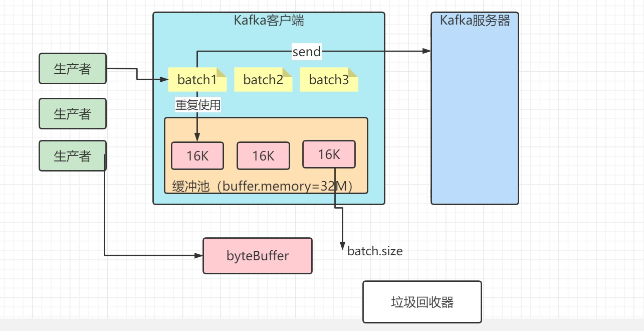Image resolution: width=644 pixels, height=331 pixels.
Task: Select the 垃圾回收器 box
Action: (x=422, y=302)
